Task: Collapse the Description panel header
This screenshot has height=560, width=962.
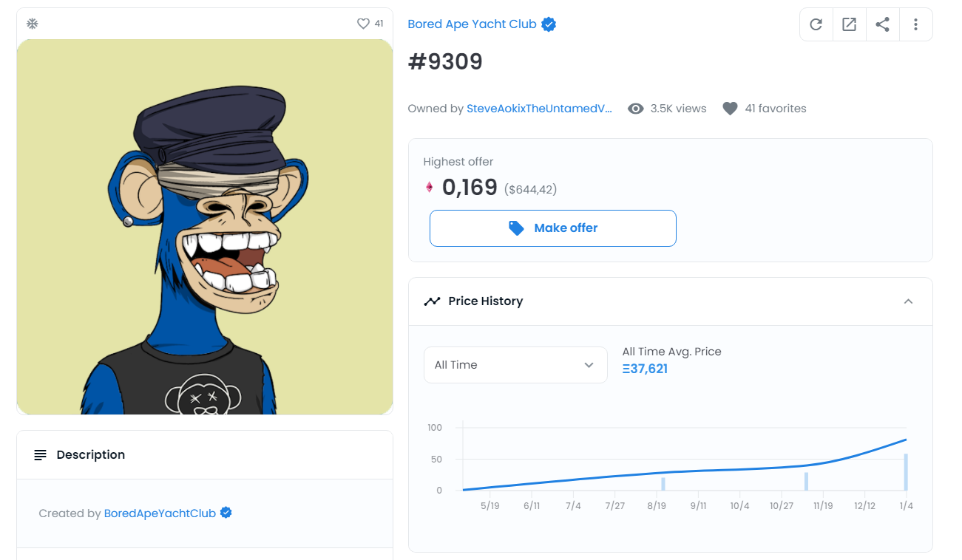Action: coord(205,455)
